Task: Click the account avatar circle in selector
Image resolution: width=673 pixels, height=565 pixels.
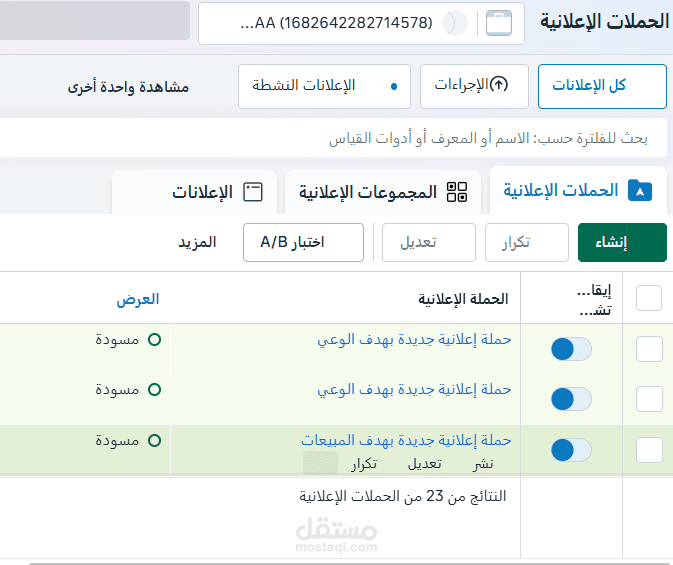Action: tap(455, 23)
